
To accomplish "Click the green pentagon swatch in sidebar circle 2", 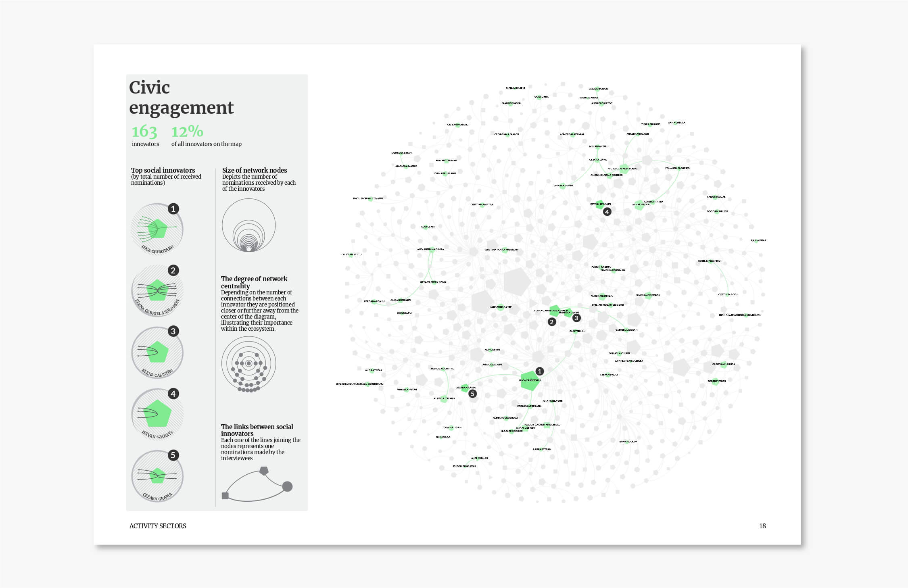I will (157, 291).
